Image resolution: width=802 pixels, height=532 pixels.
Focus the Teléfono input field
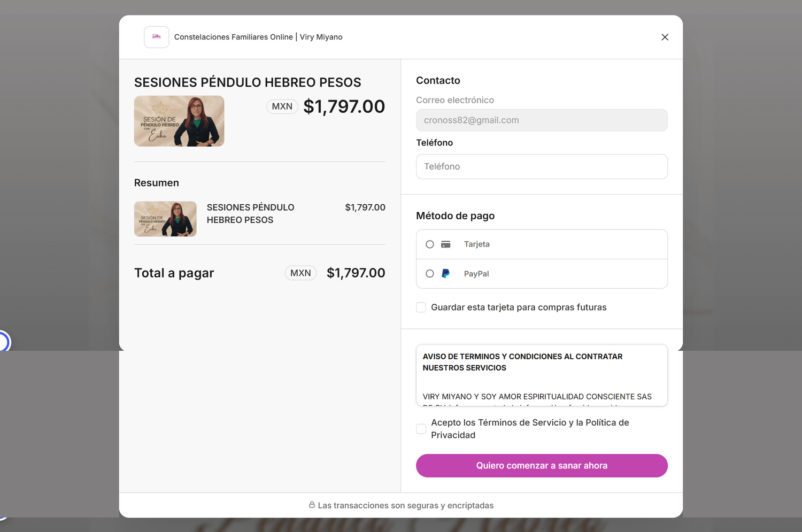(542, 166)
